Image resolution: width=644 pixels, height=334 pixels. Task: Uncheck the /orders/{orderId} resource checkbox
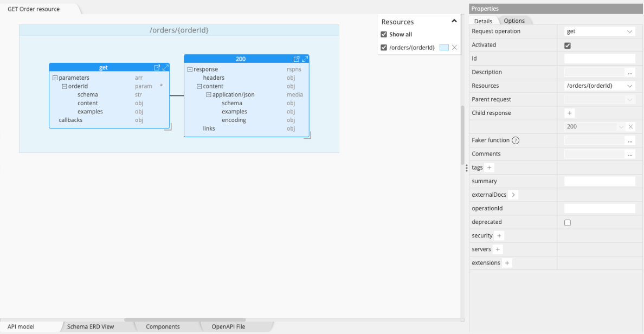pyautogui.click(x=384, y=48)
